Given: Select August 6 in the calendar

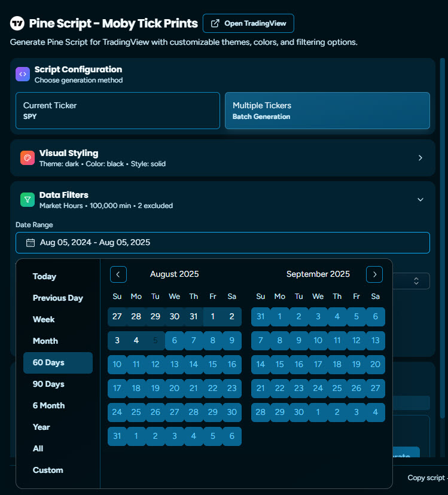Looking at the screenshot, I should pos(175,340).
